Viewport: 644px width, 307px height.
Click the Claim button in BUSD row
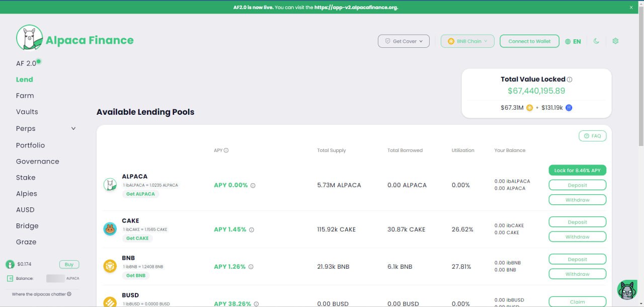(577, 302)
